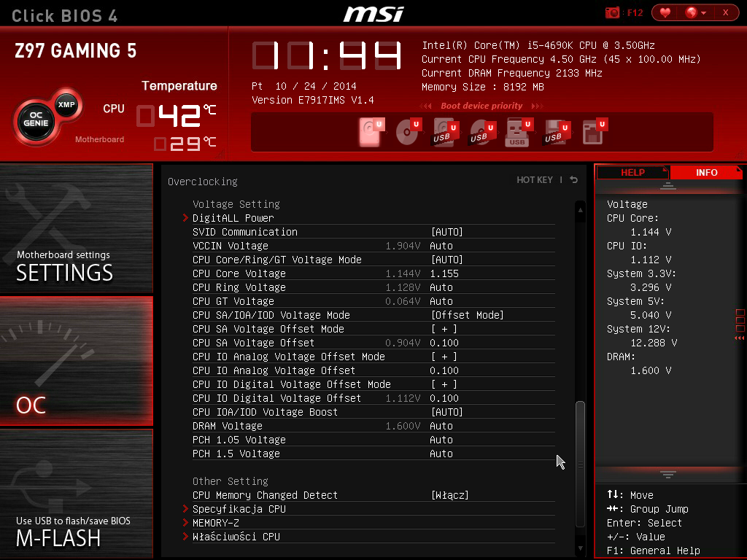
Task: Click the CPU Core 1.144 V reading
Action: pyautogui.click(x=651, y=232)
